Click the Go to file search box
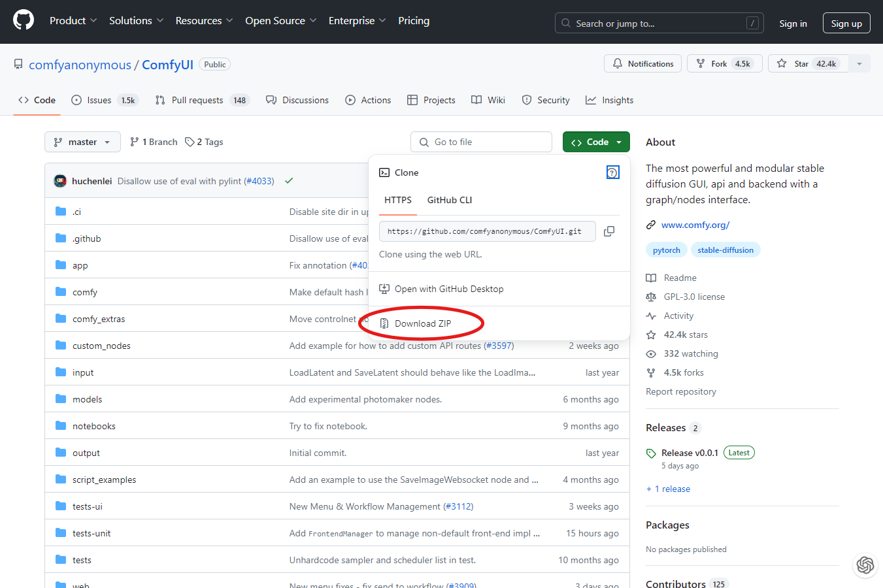The image size is (883, 588). tap(481, 142)
